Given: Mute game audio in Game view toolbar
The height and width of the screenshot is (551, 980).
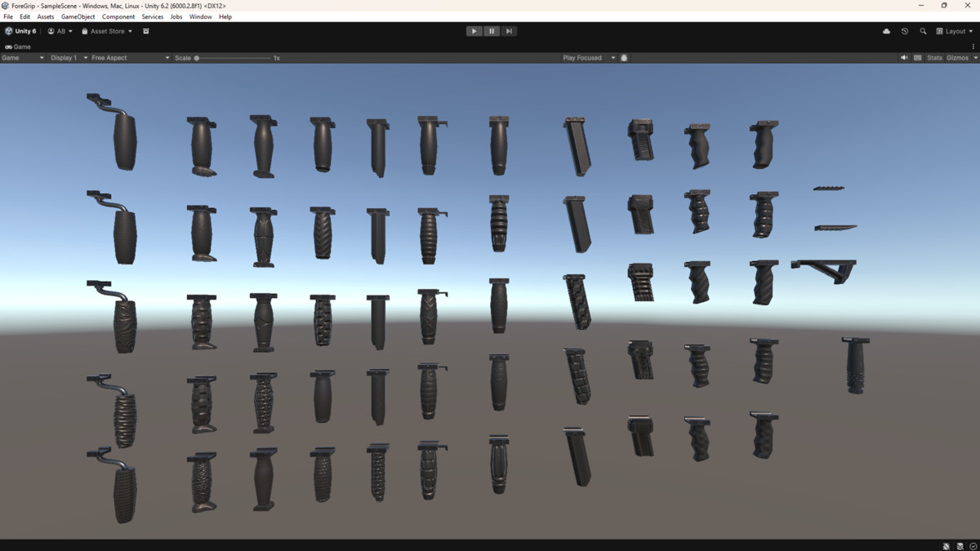Looking at the screenshot, I should (905, 57).
